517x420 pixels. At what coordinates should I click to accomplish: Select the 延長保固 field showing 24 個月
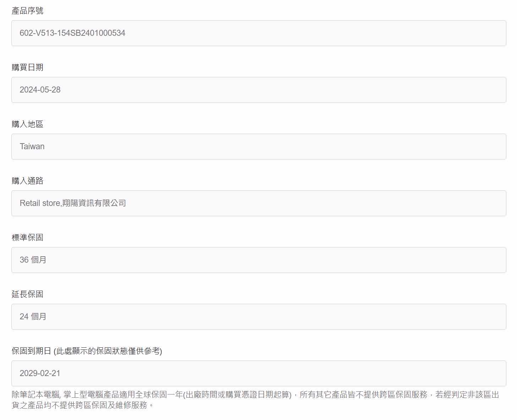tap(258, 317)
